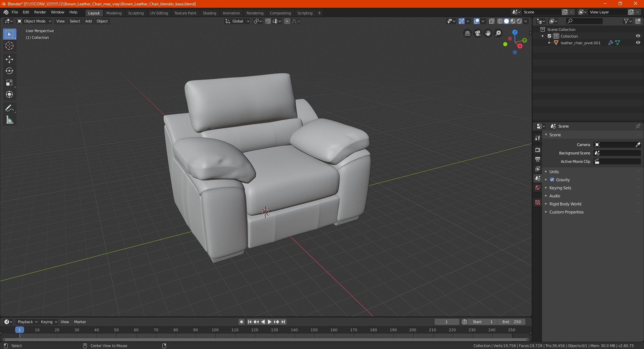Open Global transform orientation dropdown

tap(237, 21)
